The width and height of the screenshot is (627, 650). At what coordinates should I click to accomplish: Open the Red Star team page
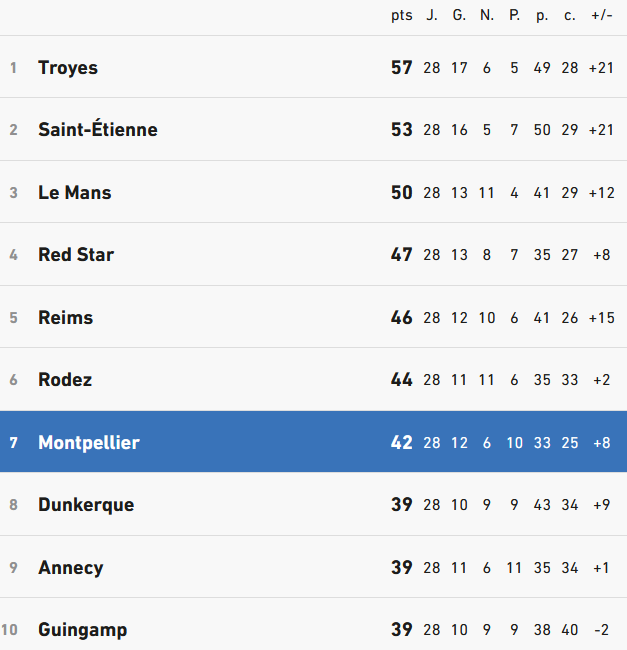click(x=76, y=255)
